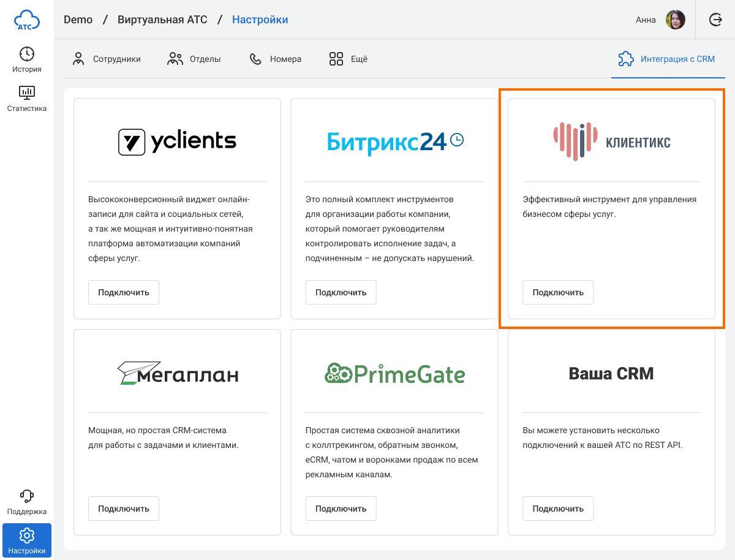Click the Demo breadcrumb link
The height and width of the screenshot is (560, 735).
78,20
